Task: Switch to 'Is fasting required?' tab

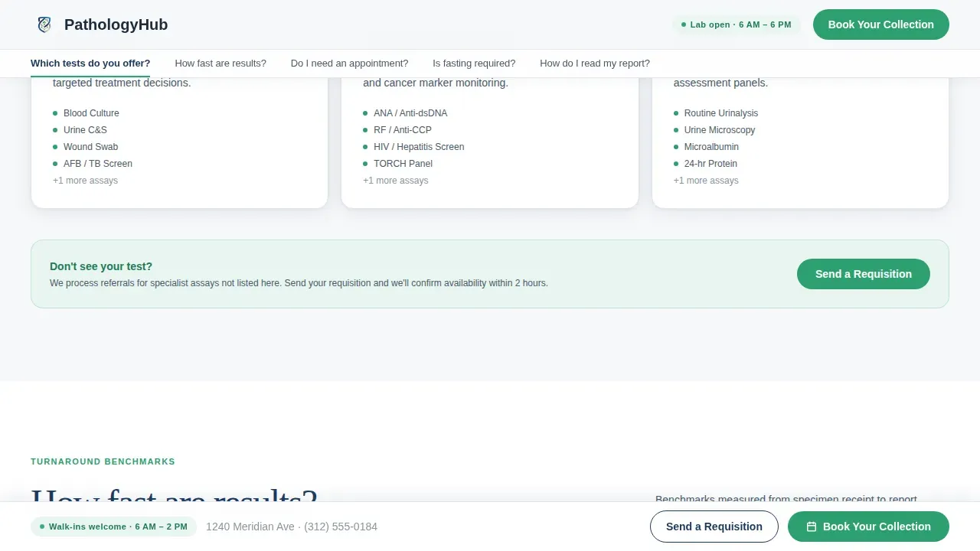Action: click(x=474, y=64)
